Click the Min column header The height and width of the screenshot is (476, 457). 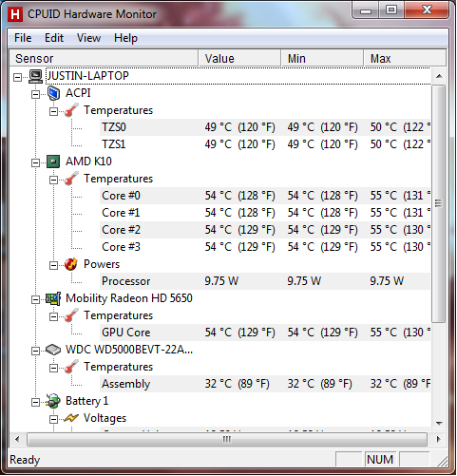(x=322, y=58)
